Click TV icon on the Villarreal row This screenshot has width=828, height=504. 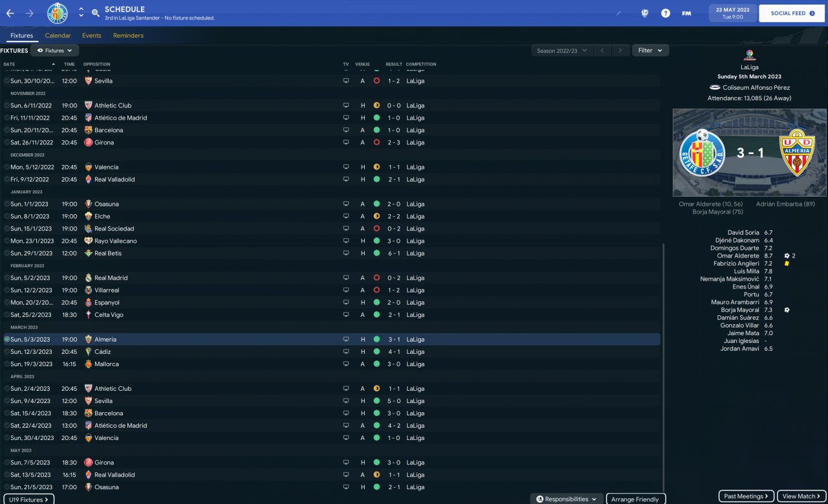pyautogui.click(x=346, y=290)
